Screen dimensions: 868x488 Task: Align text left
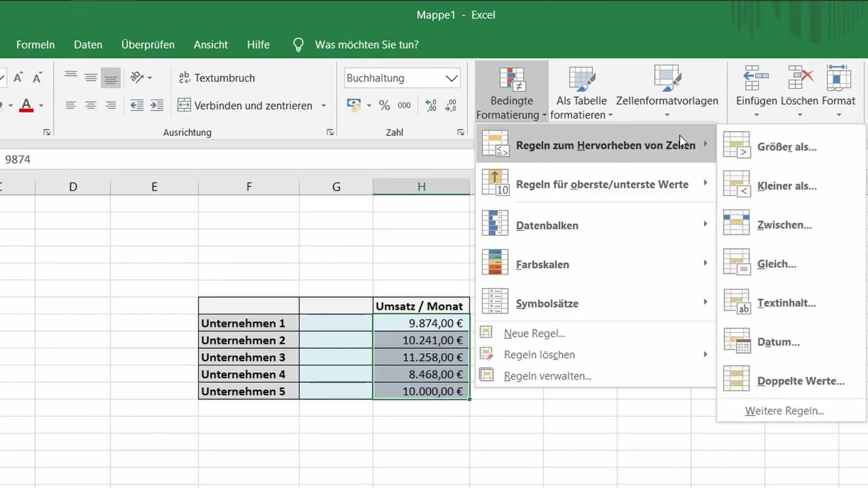click(x=71, y=106)
